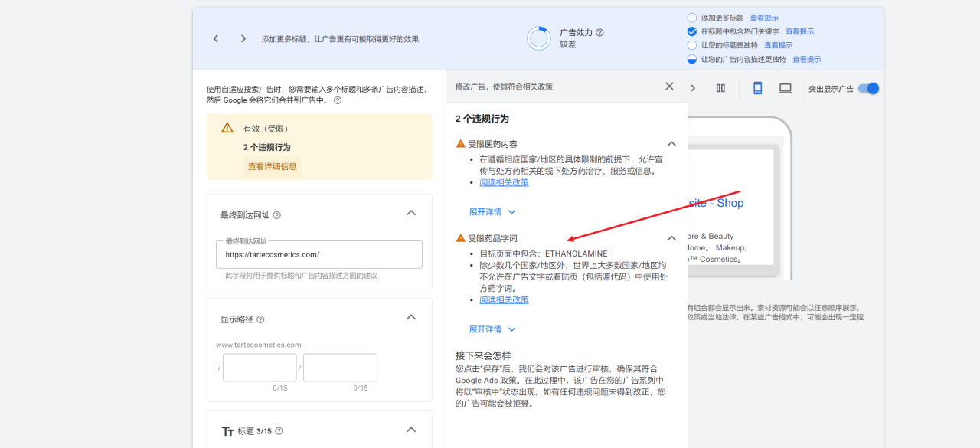This screenshot has height=448, width=980.
Task: Click the previous step back arrow
Action: [x=216, y=39]
